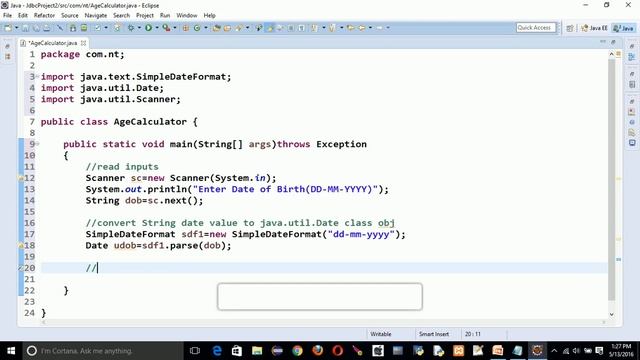Switch to the Java EE perspective
The width and height of the screenshot is (640, 360).
594,28
